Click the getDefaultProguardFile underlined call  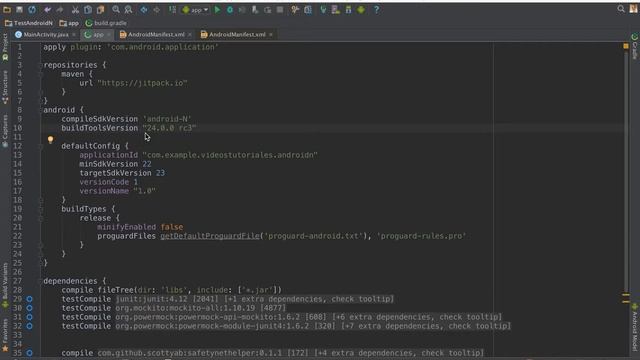click(210, 236)
